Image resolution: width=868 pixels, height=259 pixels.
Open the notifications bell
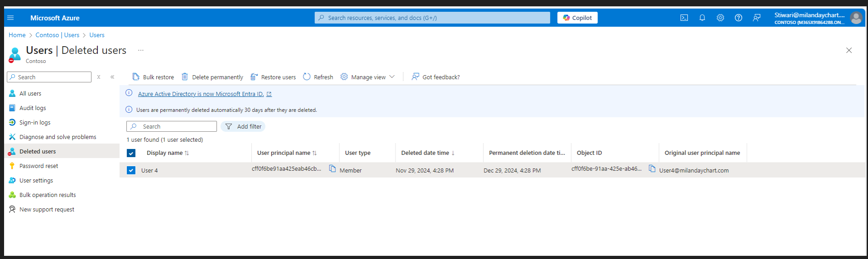click(x=702, y=18)
